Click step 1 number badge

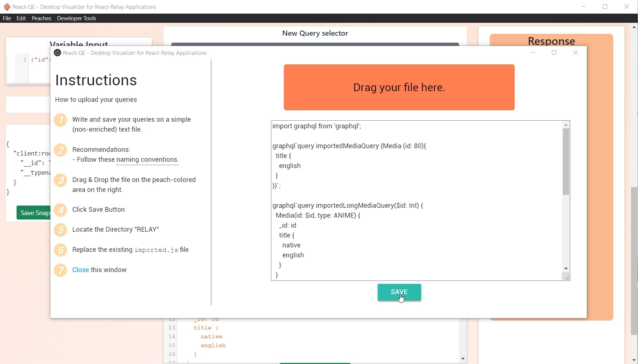pos(61,120)
